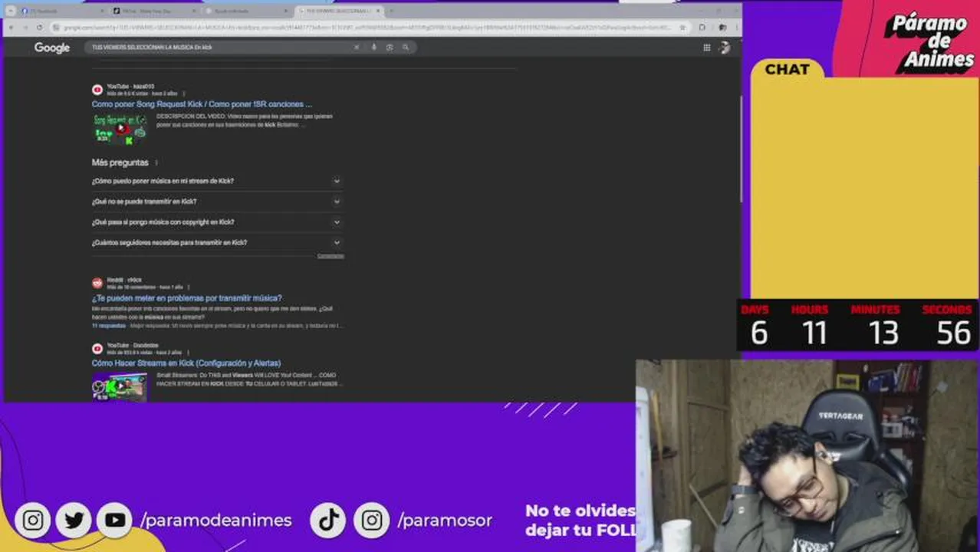Click the webcam feed of the streamer
This screenshot has width=980, height=552.
click(x=807, y=456)
